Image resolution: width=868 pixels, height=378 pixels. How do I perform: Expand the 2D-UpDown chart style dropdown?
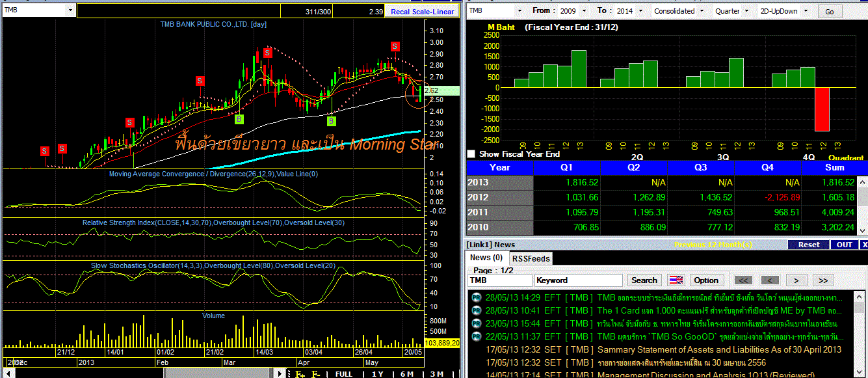(x=805, y=11)
